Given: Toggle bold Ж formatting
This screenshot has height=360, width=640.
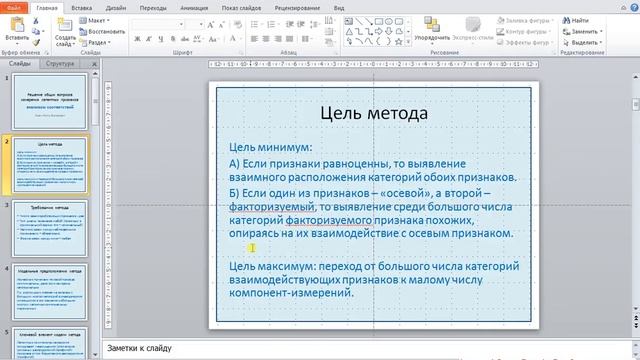Looking at the screenshot, I should click(137, 39).
